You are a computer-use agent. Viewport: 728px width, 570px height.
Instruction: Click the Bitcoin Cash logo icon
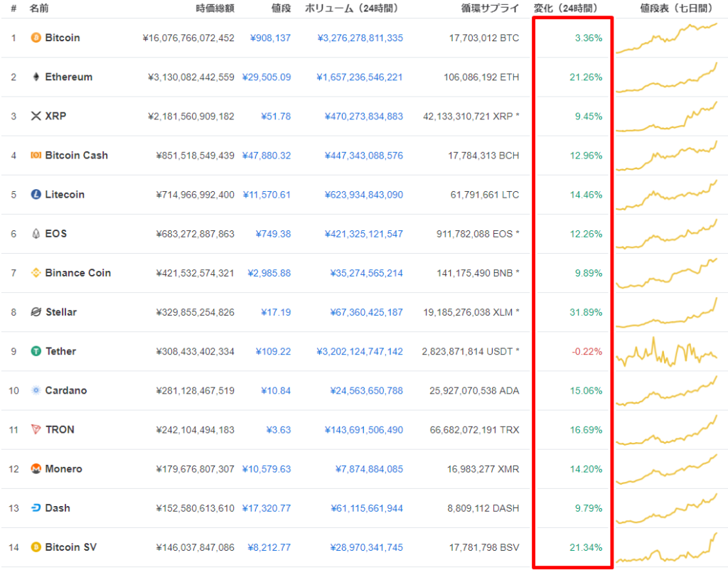click(x=36, y=155)
